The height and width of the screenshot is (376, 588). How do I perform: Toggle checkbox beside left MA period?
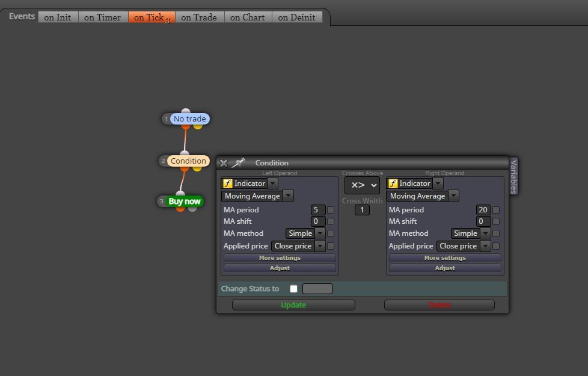[x=331, y=210]
